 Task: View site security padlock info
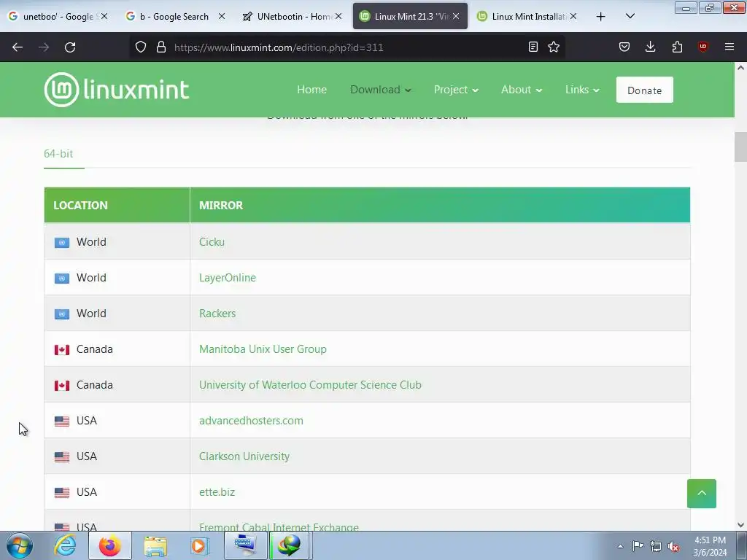161,47
